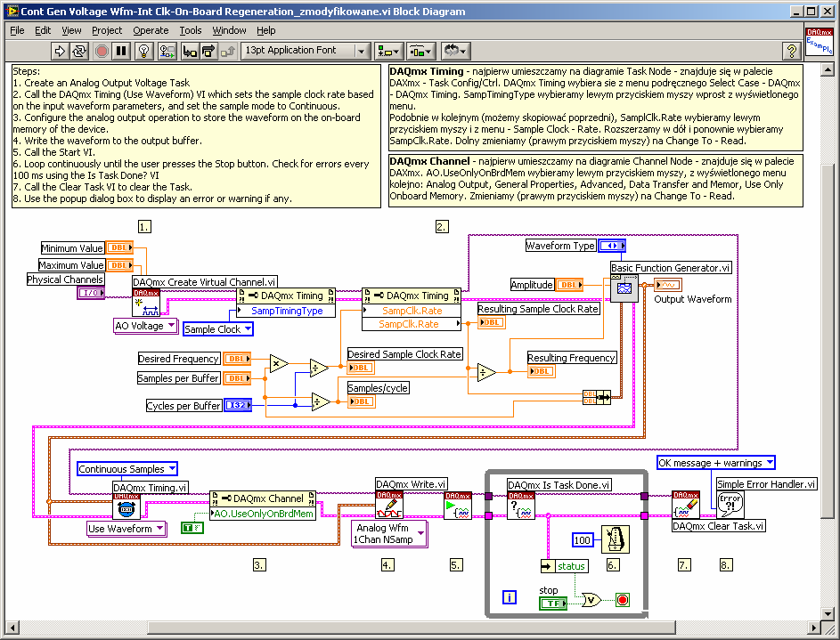Open the 13pt Application Font dropdown

pos(305,51)
